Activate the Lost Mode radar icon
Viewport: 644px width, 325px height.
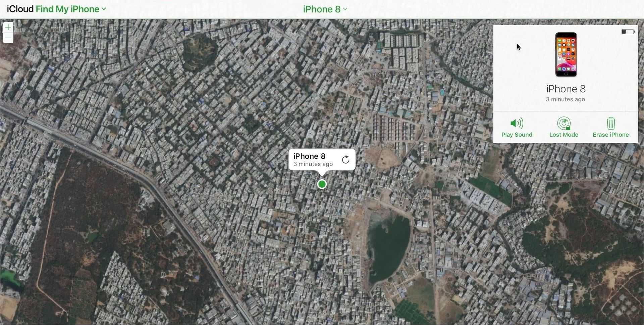[564, 123]
